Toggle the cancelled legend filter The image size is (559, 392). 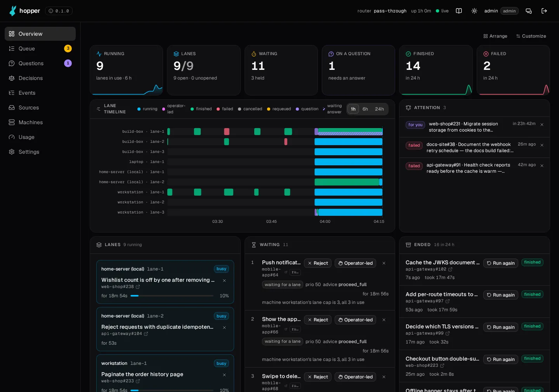point(250,109)
